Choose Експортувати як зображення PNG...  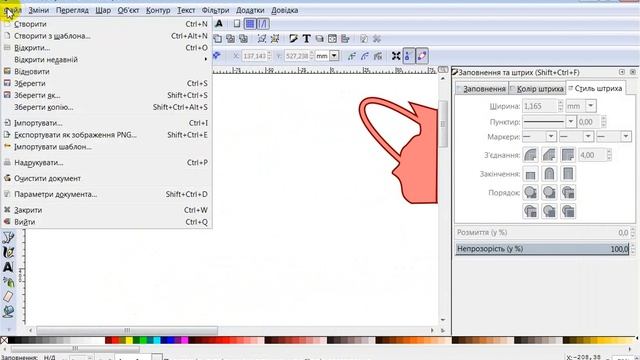106,135
